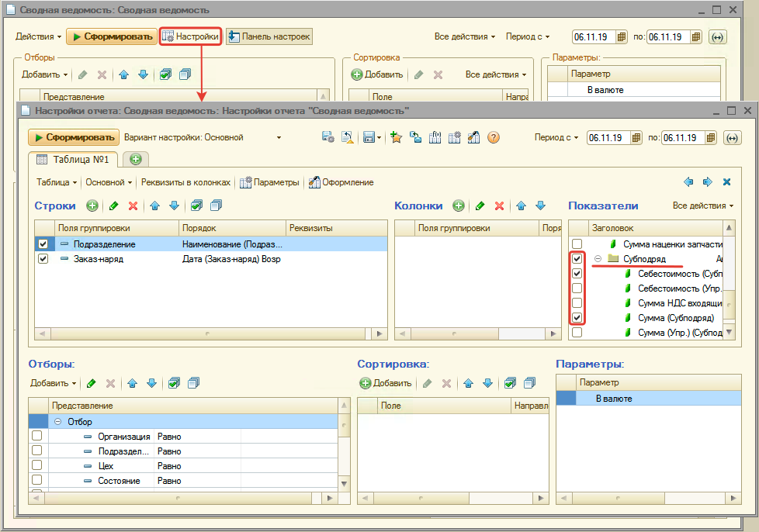Click Добавить in back-window Сортировка section
Screen dimensions: 759x532
(377, 74)
